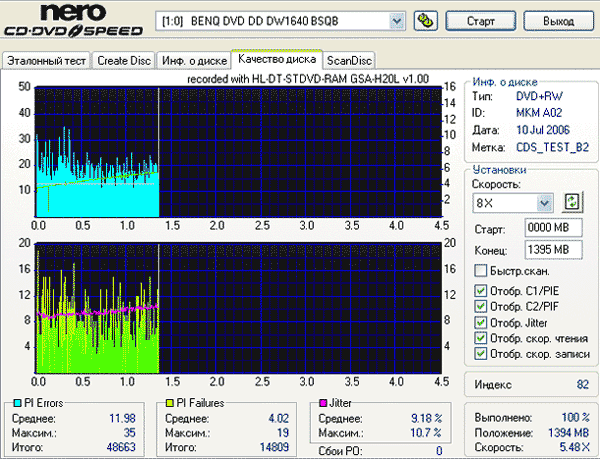Uncheck the Отобр. Jitter checkbox
Screen dimensions: 600x459
click(481, 322)
